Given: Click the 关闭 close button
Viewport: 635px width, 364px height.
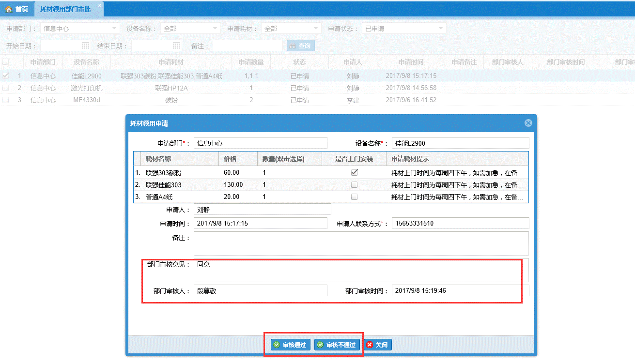Looking at the screenshot, I should 377,345.
